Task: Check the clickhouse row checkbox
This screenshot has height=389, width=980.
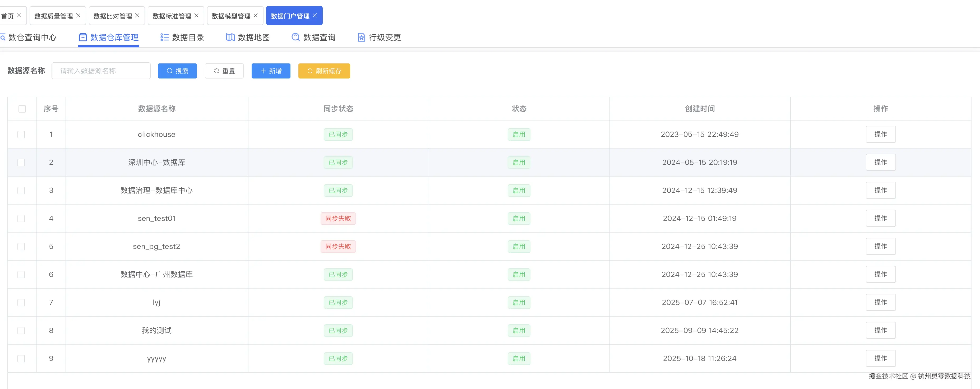Action: click(21, 135)
